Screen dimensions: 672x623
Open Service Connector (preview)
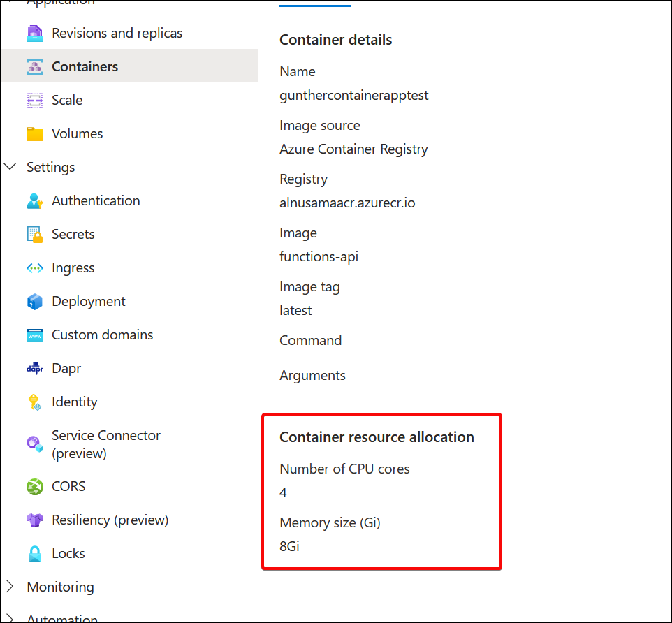pos(105,444)
